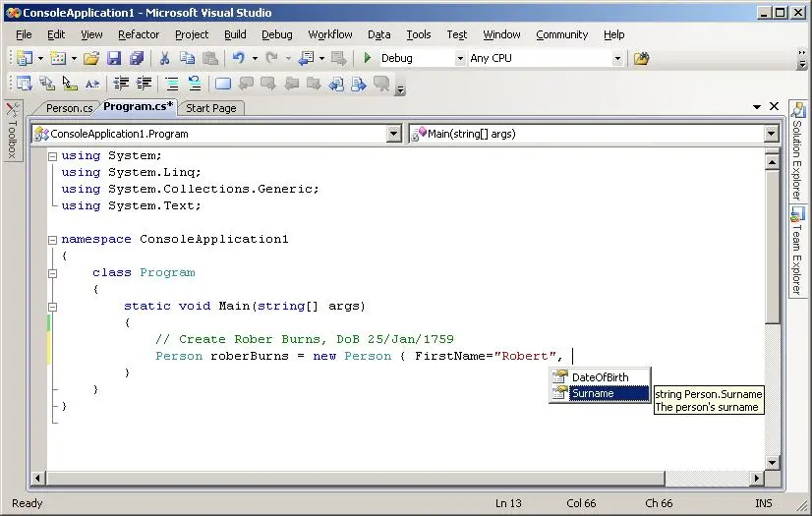
Task: Click the Display Quick Info cursor icon
Action: coord(70,83)
